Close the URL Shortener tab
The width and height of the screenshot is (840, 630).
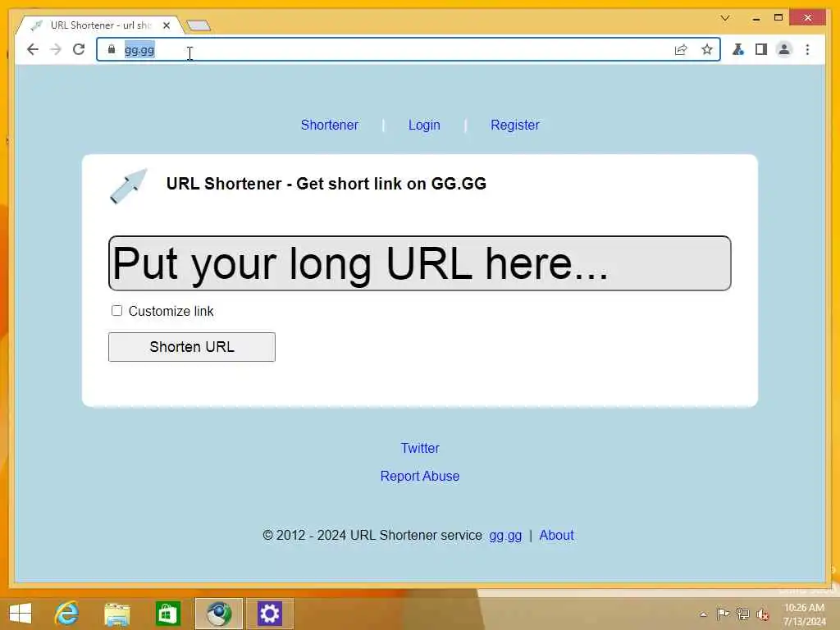coord(167,25)
